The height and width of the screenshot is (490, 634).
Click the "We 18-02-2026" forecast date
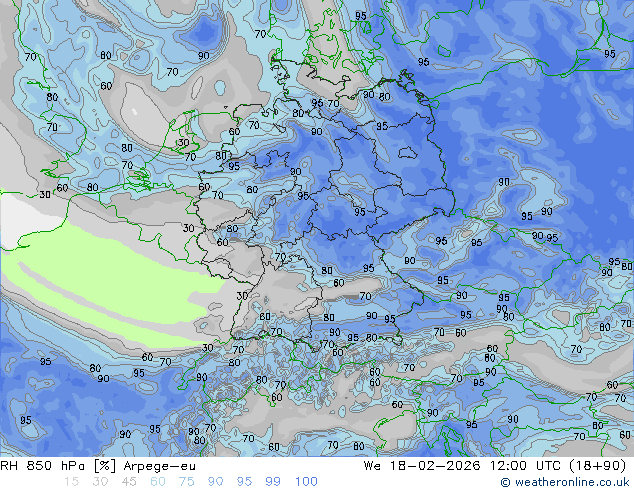point(422,466)
